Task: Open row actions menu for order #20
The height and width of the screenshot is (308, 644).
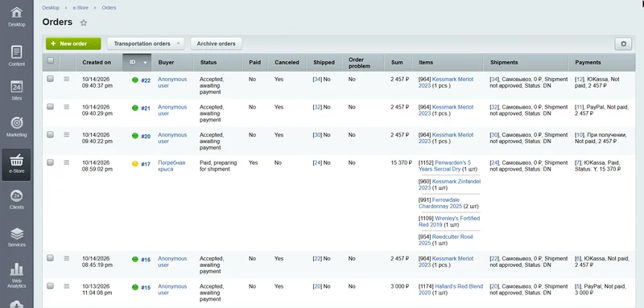Action: click(x=67, y=135)
